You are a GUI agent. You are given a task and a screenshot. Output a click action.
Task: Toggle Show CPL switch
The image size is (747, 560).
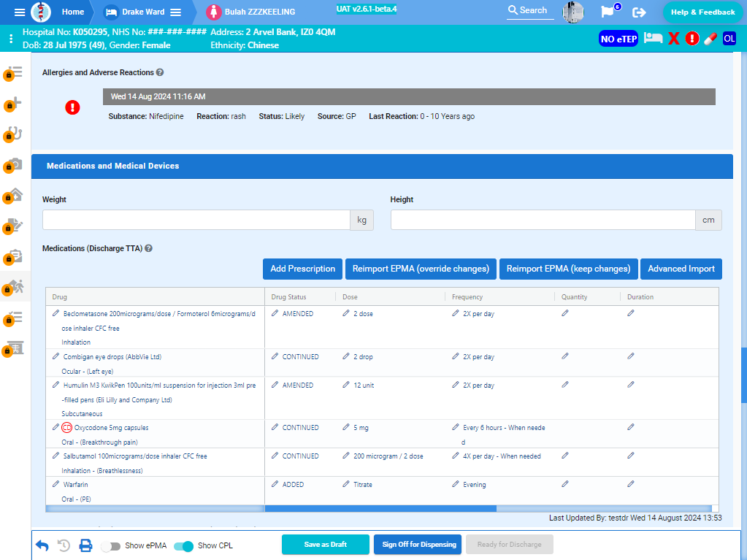tap(183, 546)
